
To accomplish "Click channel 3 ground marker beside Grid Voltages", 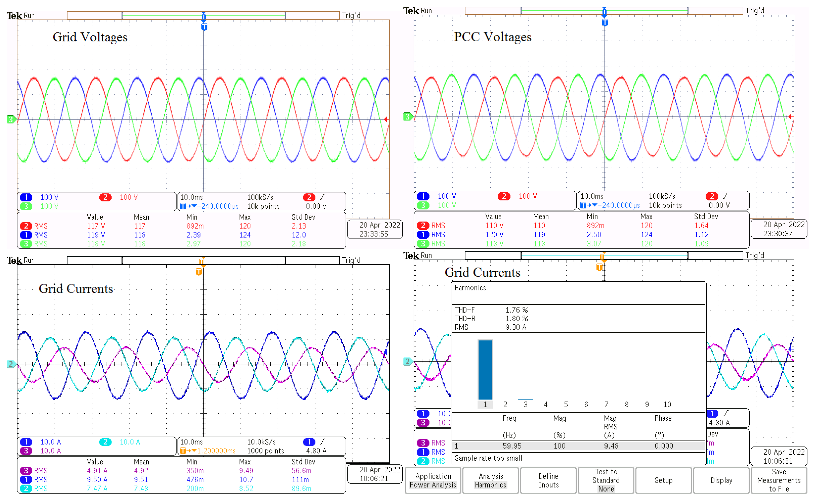I will tap(11, 119).
